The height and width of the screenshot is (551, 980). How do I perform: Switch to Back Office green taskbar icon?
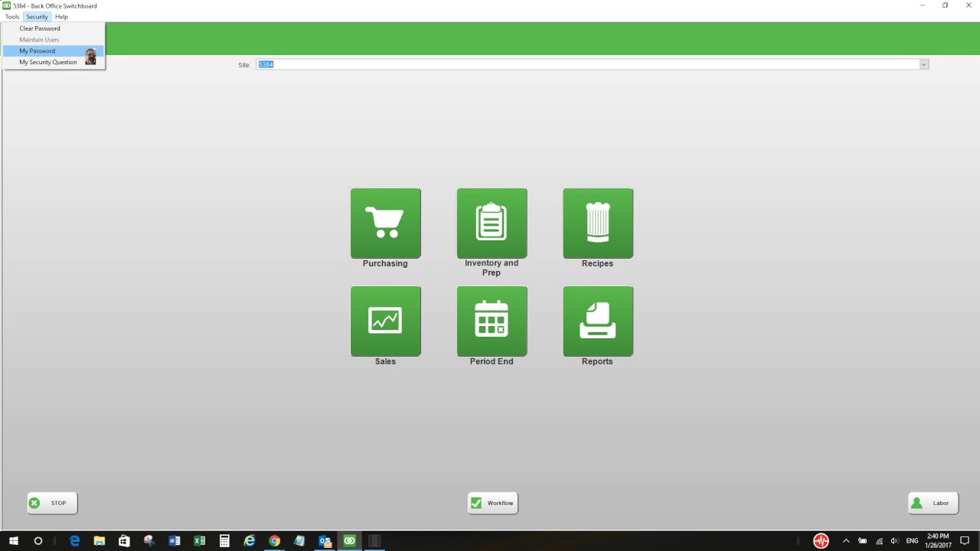350,541
